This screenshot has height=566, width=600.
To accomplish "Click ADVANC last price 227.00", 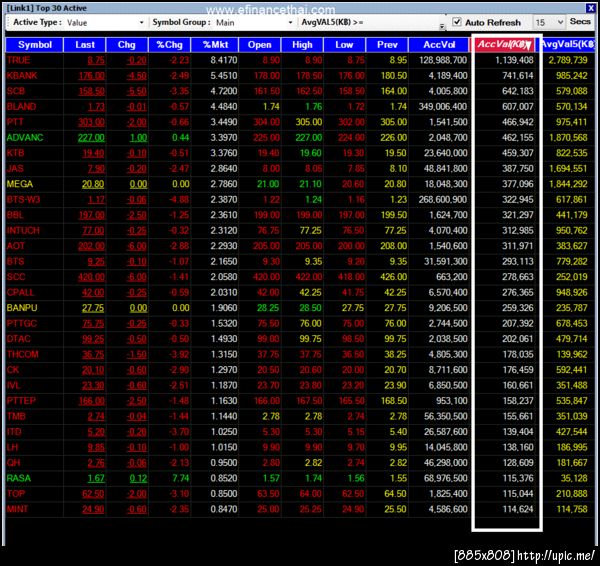I will tap(91, 137).
